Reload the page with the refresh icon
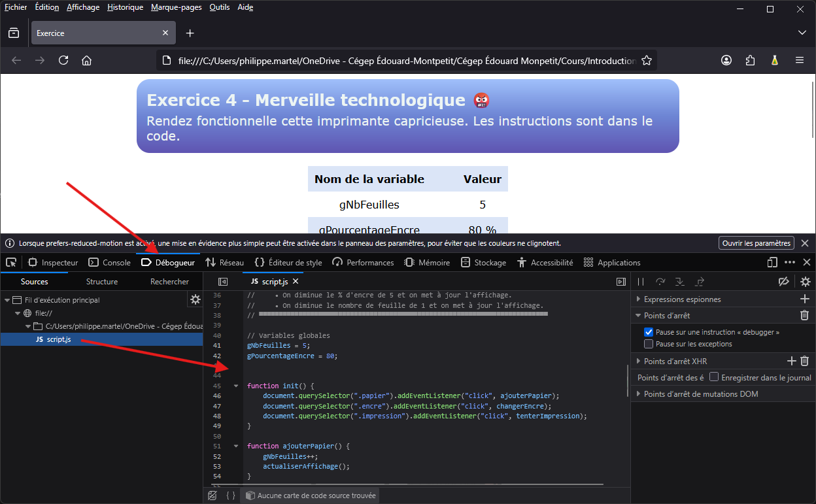 63,60
